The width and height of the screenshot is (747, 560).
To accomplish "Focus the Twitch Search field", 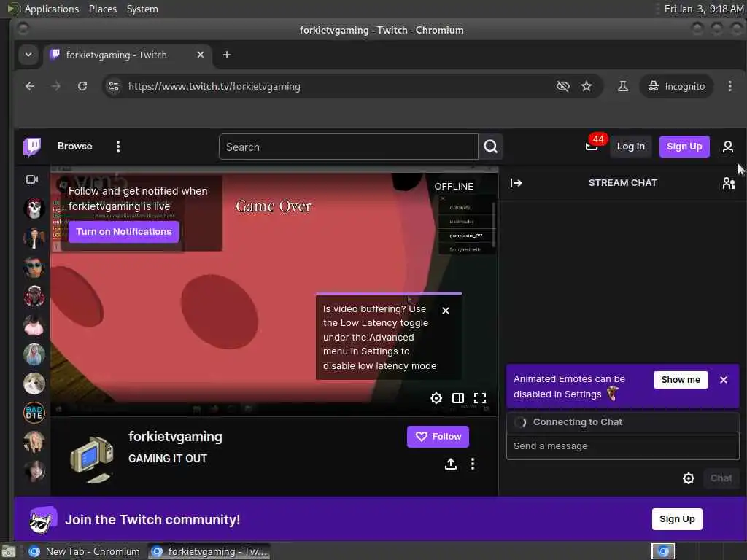I will pos(348,147).
